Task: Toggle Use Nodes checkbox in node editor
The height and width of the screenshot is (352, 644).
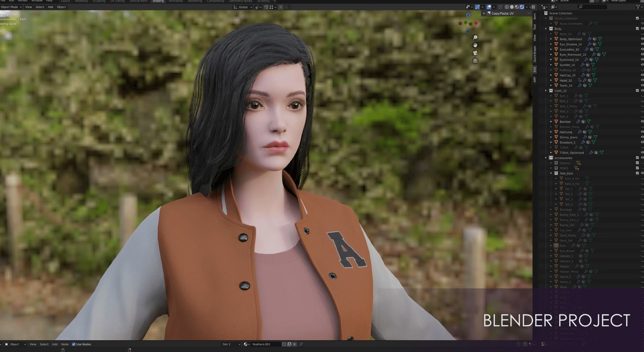Action: click(74, 344)
